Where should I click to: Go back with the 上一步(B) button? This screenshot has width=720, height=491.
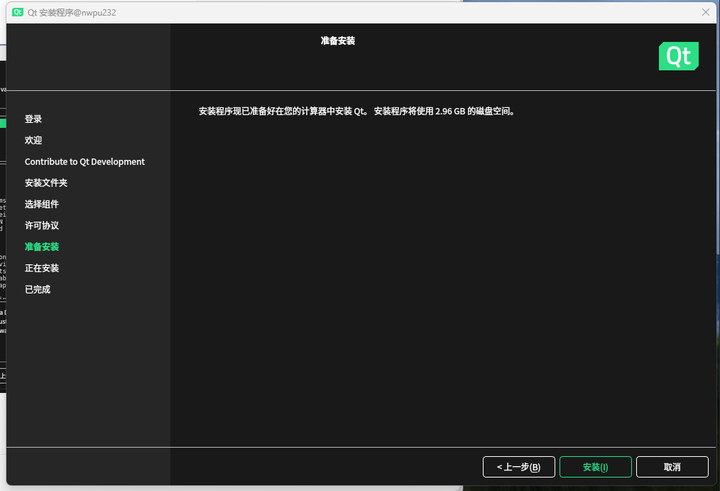pos(517,467)
